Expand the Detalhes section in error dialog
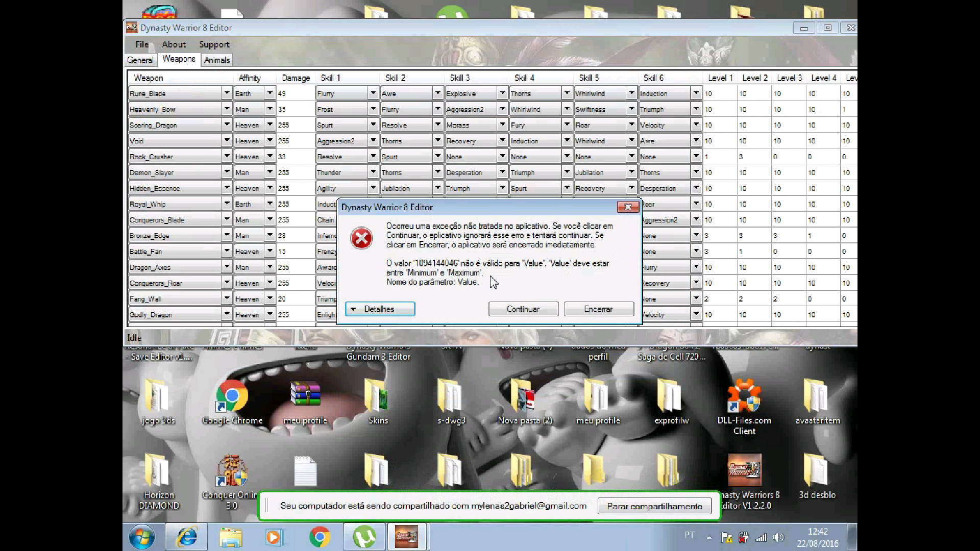This screenshot has height=551, width=980. [380, 309]
